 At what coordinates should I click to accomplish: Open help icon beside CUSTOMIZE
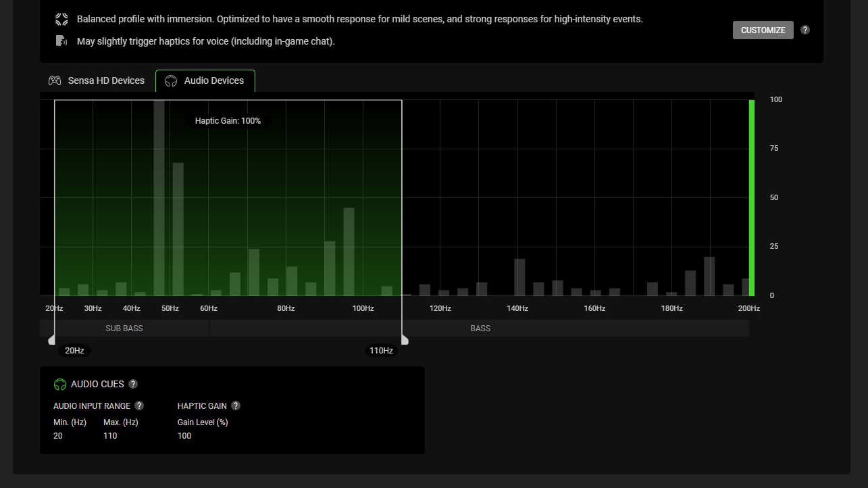tap(805, 30)
